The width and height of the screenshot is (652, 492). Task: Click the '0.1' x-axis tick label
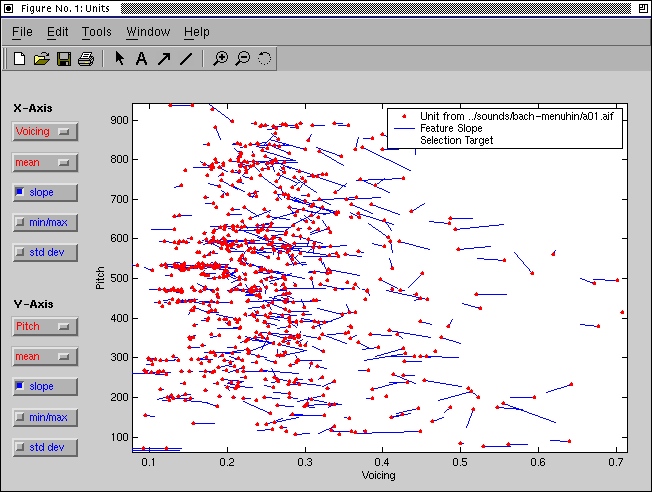pyautogui.click(x=148, y=462)
